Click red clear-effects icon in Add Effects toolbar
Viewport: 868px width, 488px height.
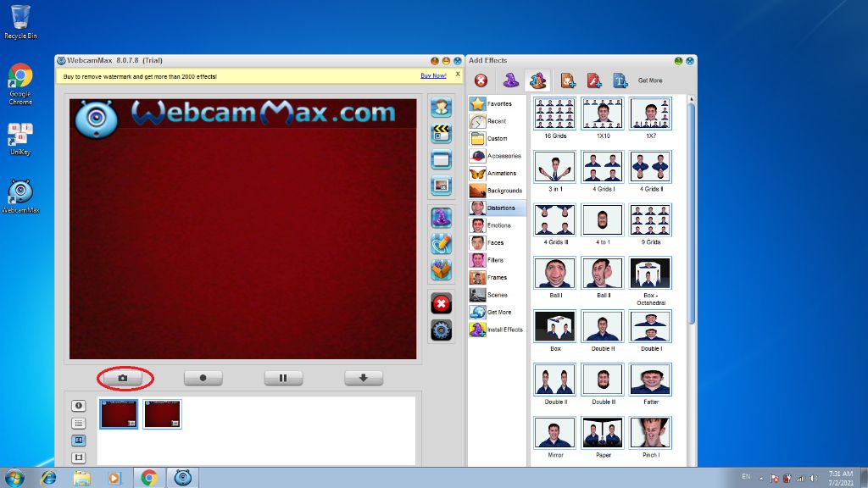click(481, 80)
